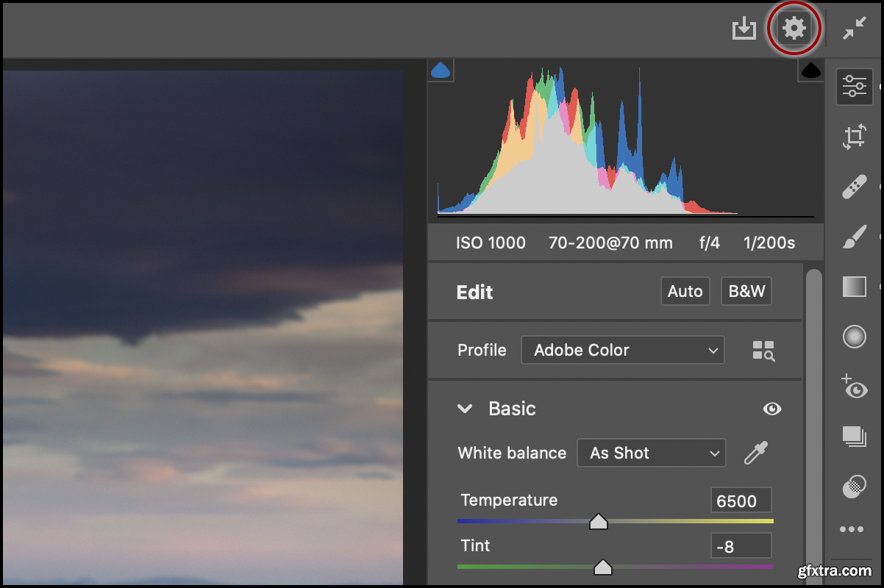The height and width of the screenshot is (588, 884).
Task: Click the Auto button
Action: tap(685, 292)
